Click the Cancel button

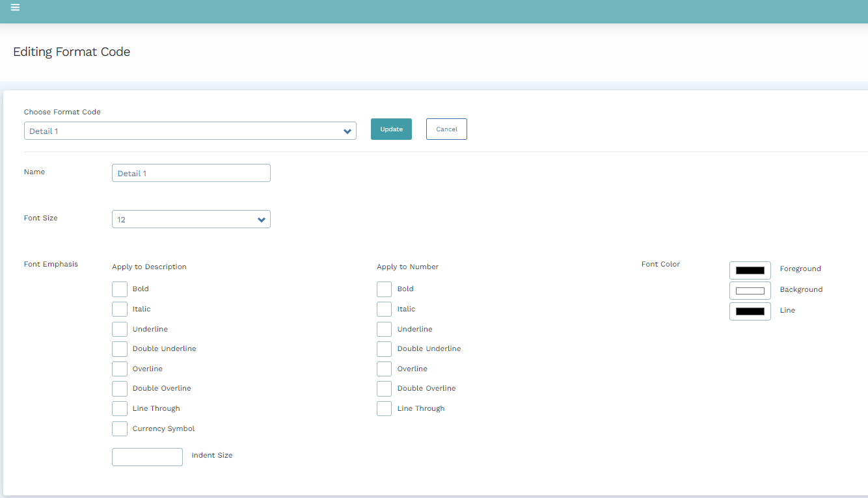click(x=446, y=129)
